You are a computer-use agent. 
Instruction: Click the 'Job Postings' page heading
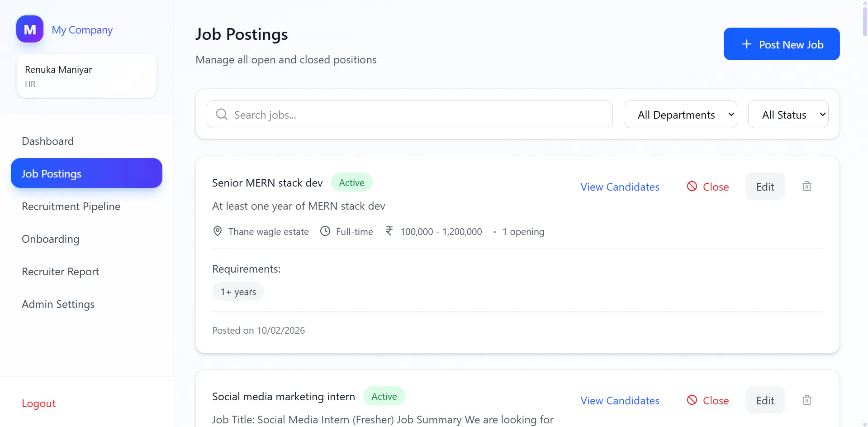[x=242, y=34]
